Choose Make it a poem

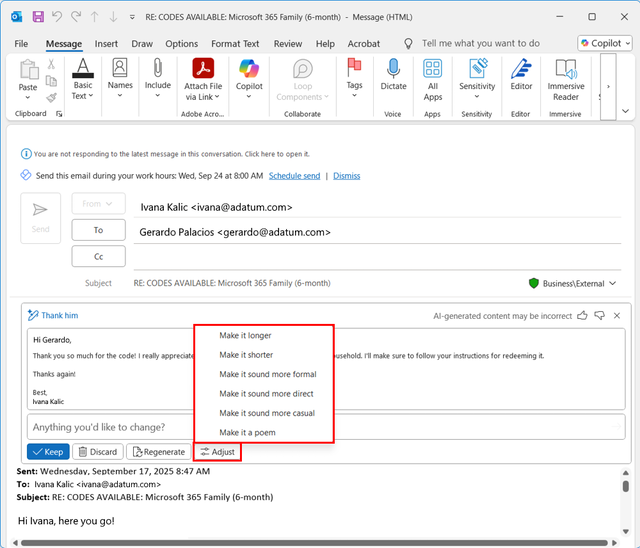(x=264, y=433)
